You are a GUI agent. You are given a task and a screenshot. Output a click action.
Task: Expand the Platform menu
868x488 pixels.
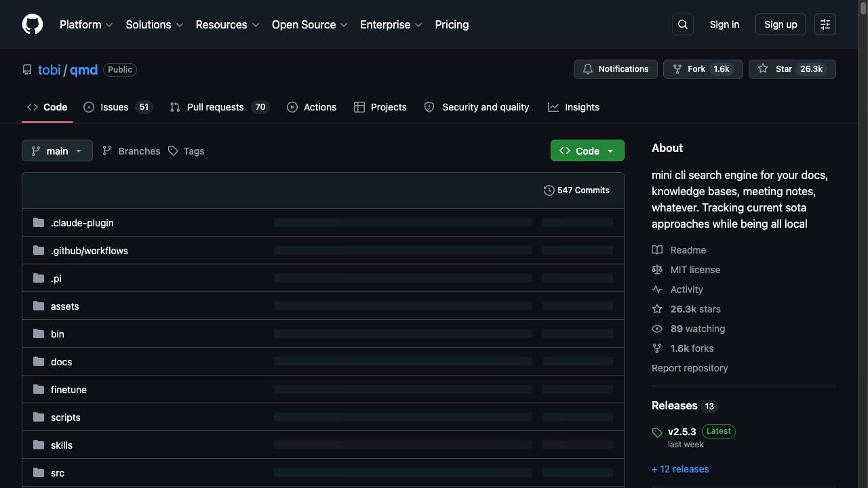point(86,24)
